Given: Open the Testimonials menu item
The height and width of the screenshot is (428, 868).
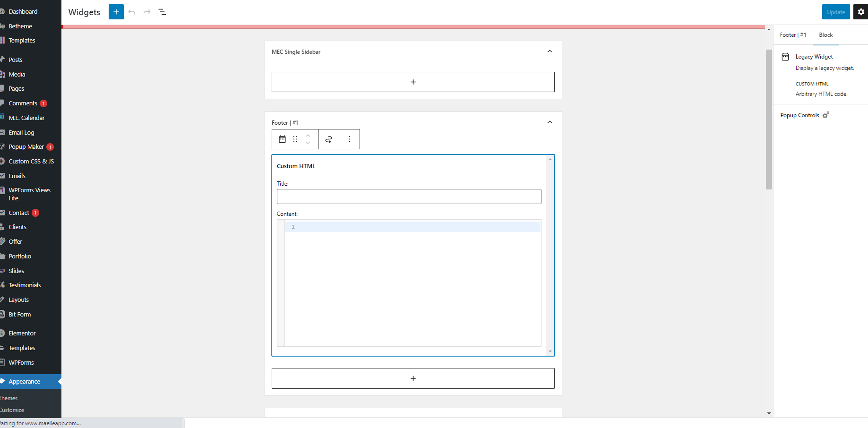Looking at the screenshot, I should (25, 285).
